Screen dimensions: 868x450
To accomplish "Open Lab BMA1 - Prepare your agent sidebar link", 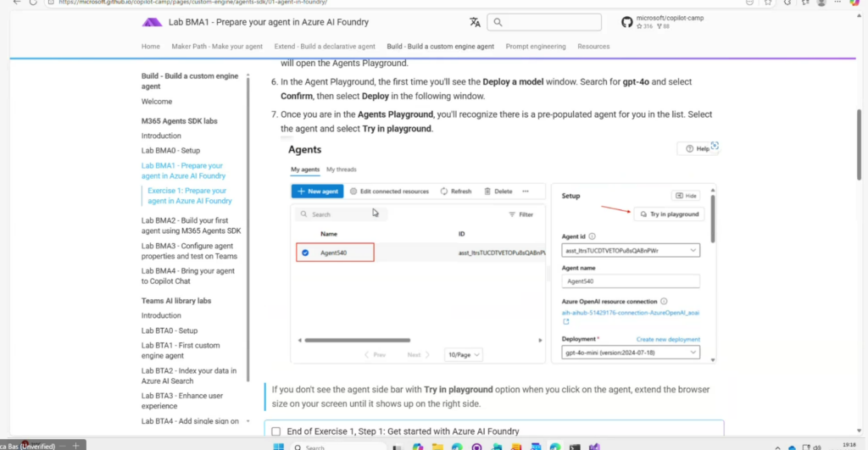I will [x=183, y=170].
